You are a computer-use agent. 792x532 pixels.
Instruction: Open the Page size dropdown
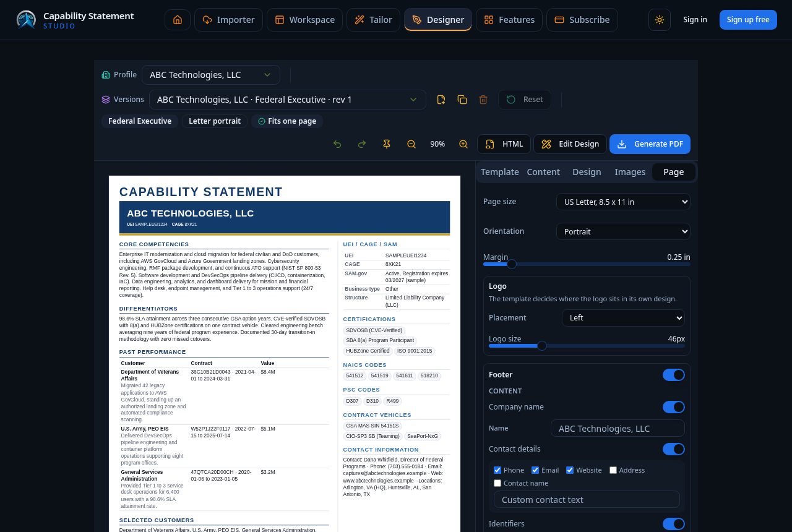[623, 202]
